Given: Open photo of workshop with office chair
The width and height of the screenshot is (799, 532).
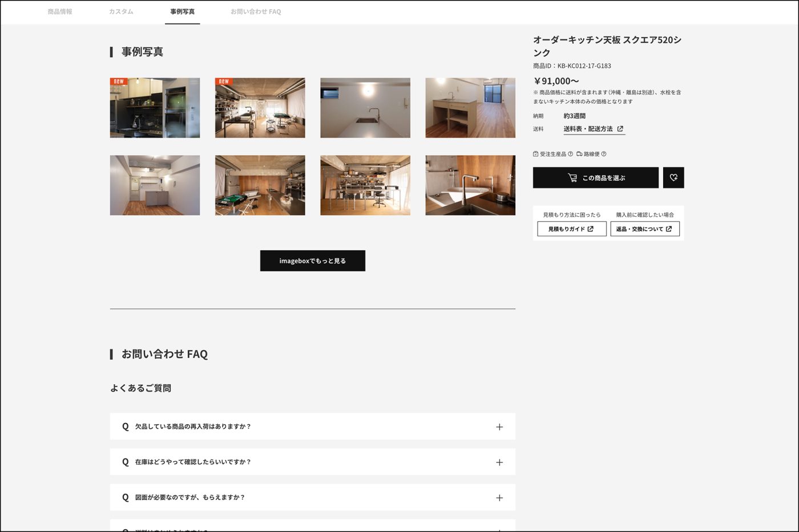Looking at the screenshot, I should point(365,185).
